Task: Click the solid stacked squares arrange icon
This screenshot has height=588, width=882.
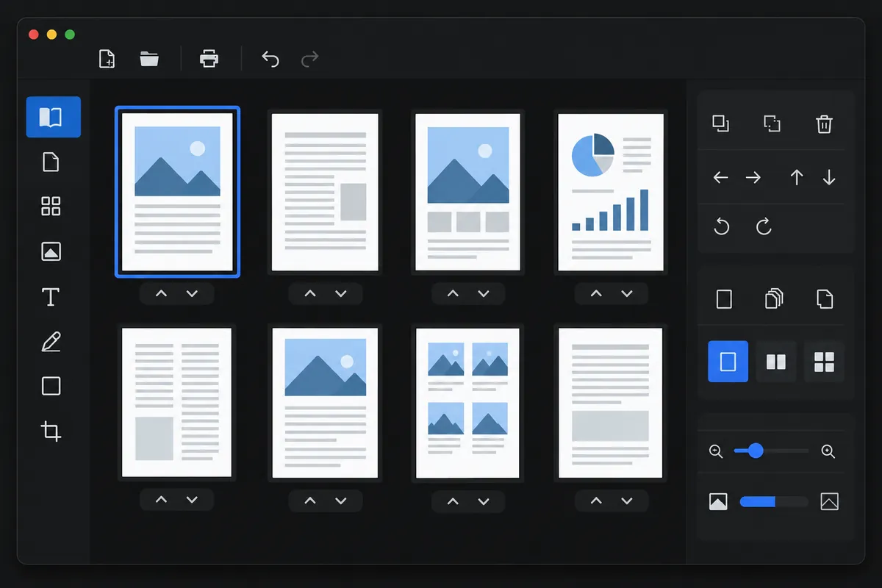Action: tap(721, 123)
